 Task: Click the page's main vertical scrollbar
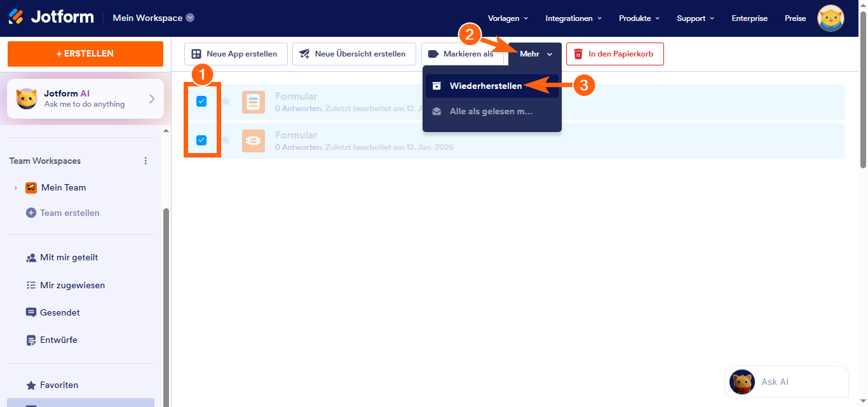coord(864,89)
